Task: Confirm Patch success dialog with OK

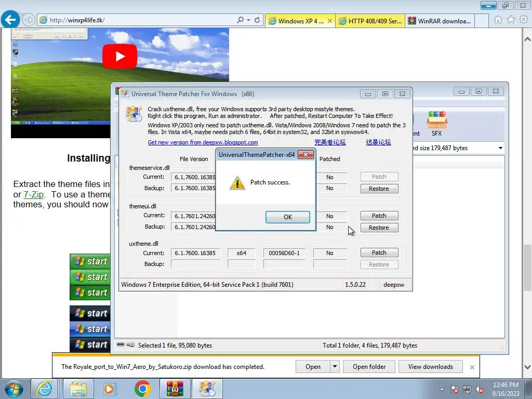Action: click(x=287, y=217)
